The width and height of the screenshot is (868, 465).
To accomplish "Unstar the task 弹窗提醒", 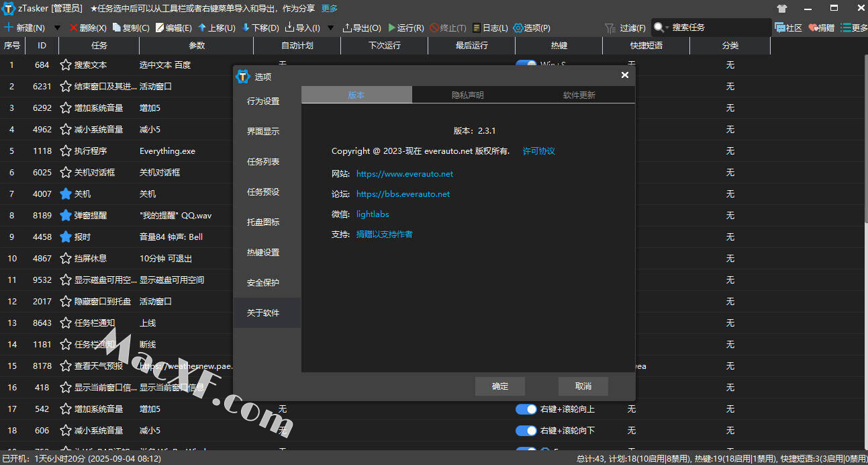I will [x=66, y=216].
